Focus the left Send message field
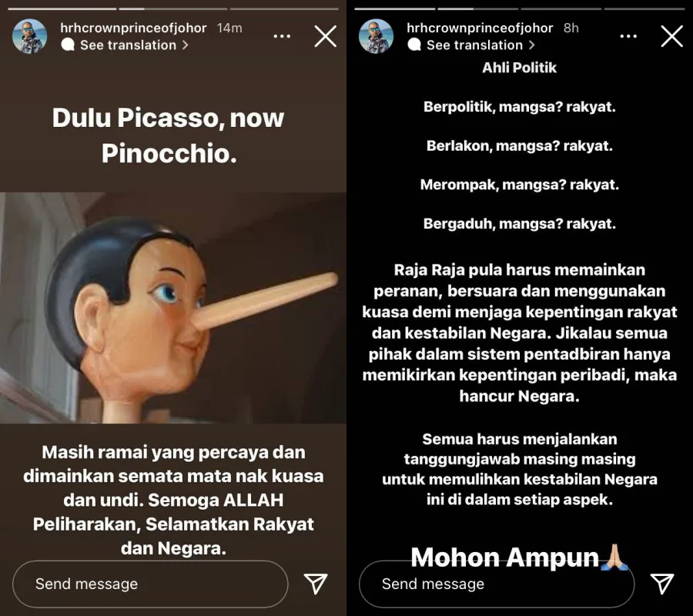 tap(150, 584)
